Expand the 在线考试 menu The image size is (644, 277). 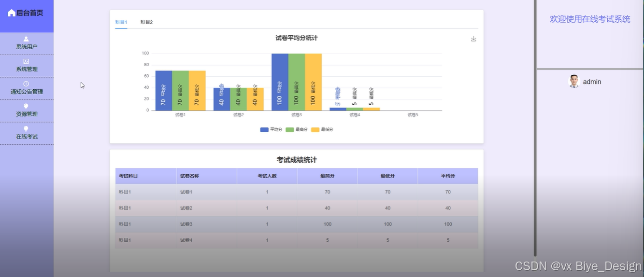click(x=27, y=137)
